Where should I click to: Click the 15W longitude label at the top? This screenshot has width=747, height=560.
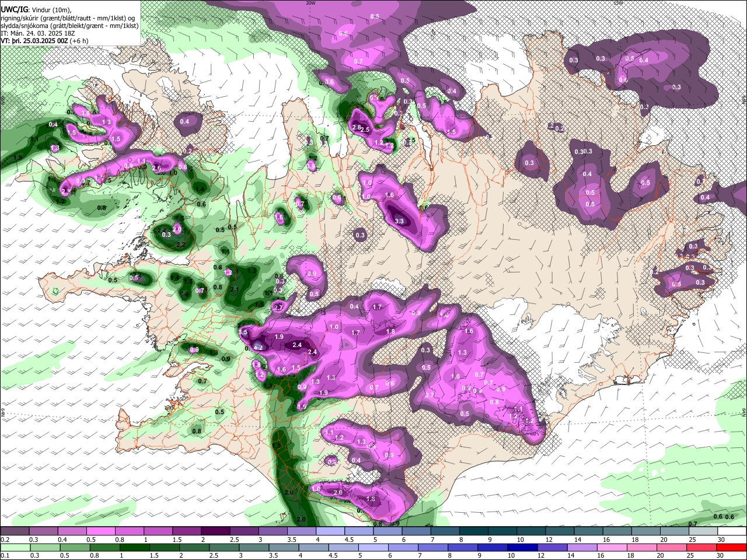pyautogui.click(x=618, y=3)
